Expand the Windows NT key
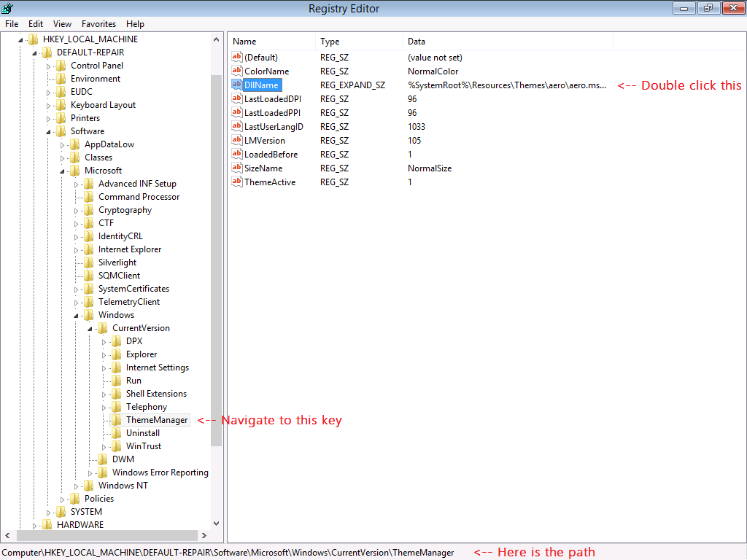This screenshot has height=560, width=747. (x=77, y=486)
